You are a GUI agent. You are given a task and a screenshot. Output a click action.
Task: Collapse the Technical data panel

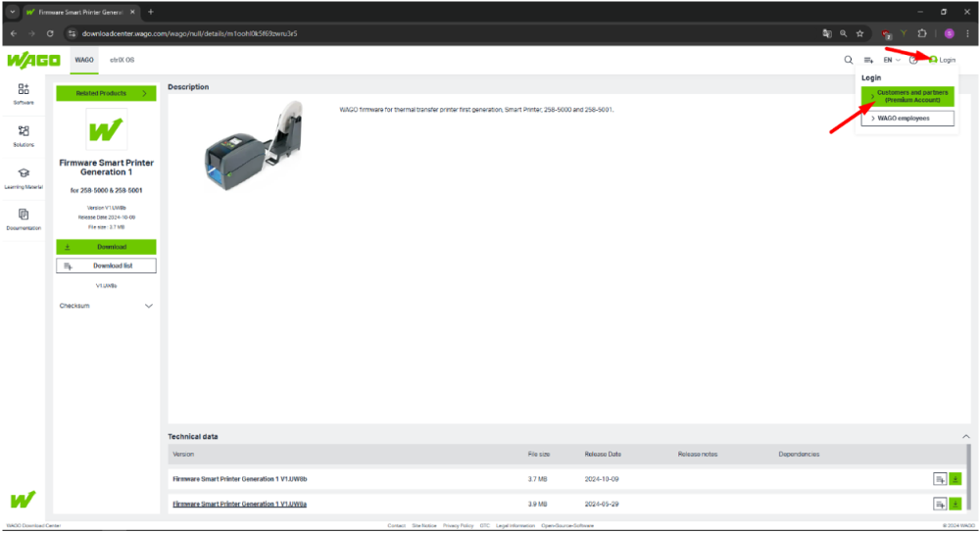(966, 436)
